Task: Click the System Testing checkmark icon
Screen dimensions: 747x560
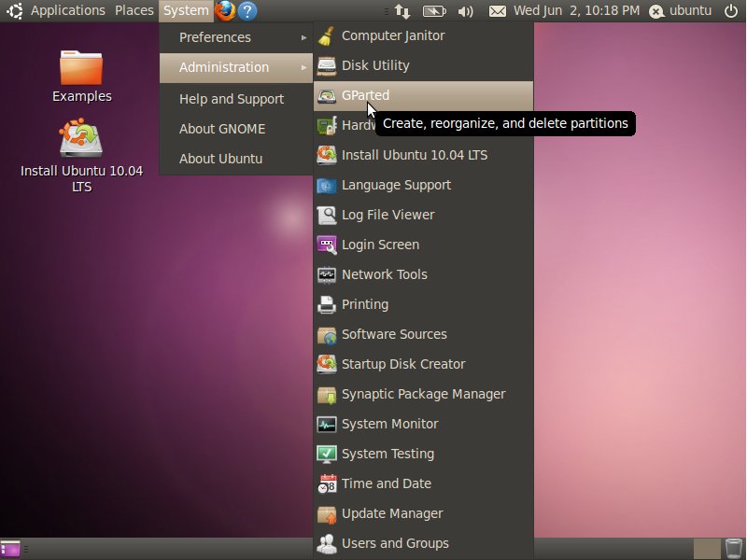Action: tap(326, 455)
